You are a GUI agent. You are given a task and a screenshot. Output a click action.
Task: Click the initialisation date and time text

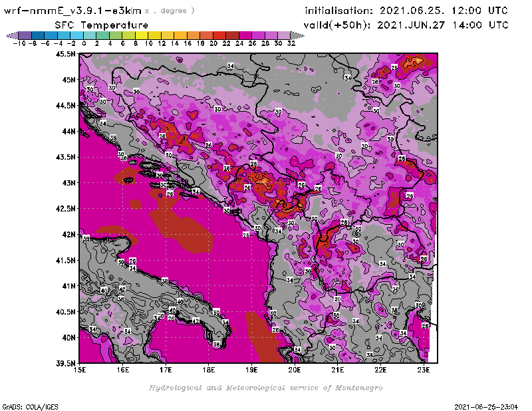(x=406, y=11)
